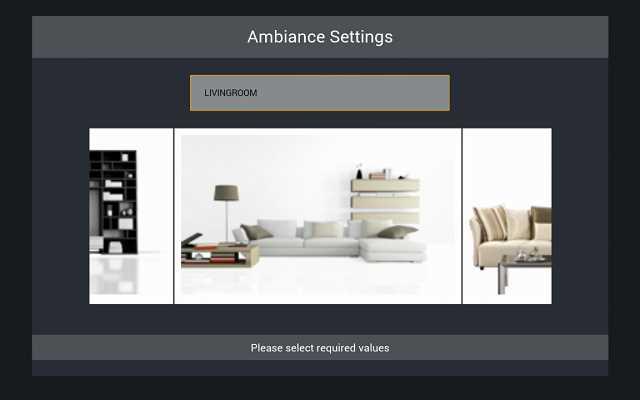Click the white storage boxes on the black bookshelf
This screenshot has width=640, height=400.
pyautogui.click(x=113, y=191)
